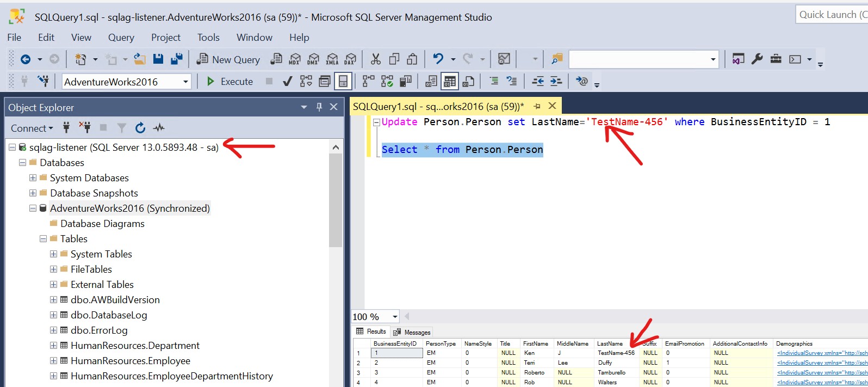The height and width of the screenshot is (387, 868).
Task: Open the AdventureWorks2016 database dropdown
Action: [185, 82]
